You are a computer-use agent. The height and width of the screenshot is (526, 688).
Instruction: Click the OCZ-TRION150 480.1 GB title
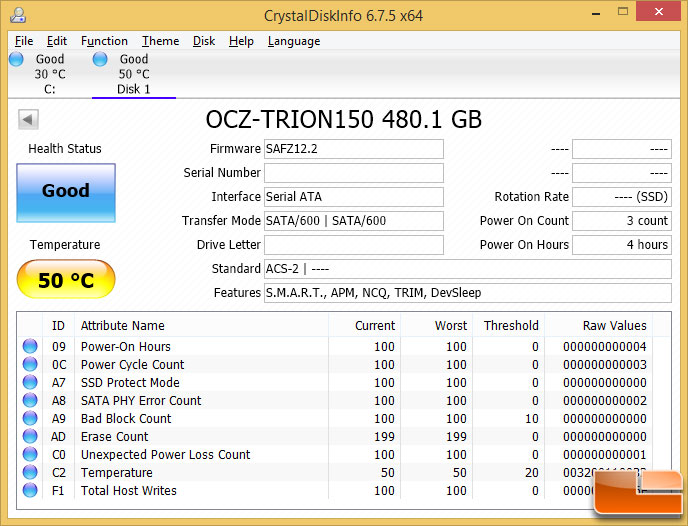(x=344, y=119)
